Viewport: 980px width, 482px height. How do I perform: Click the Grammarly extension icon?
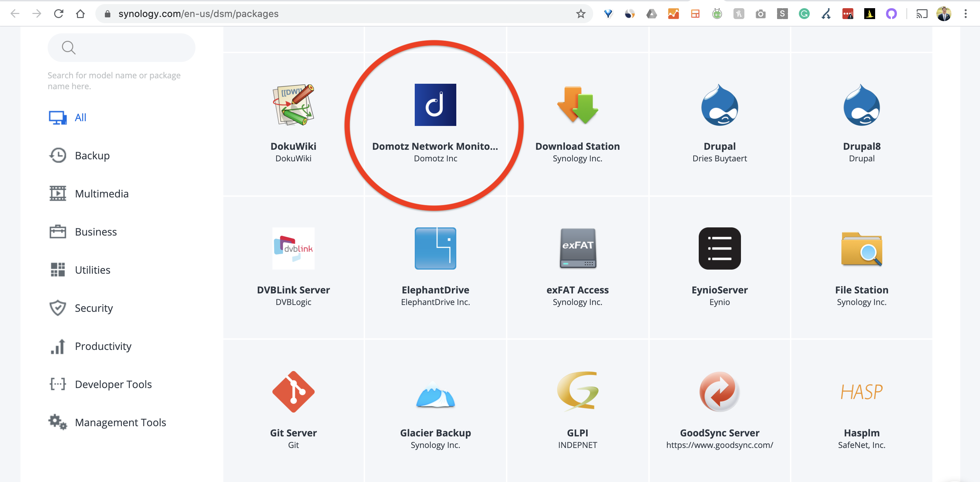tap(804, 14)
